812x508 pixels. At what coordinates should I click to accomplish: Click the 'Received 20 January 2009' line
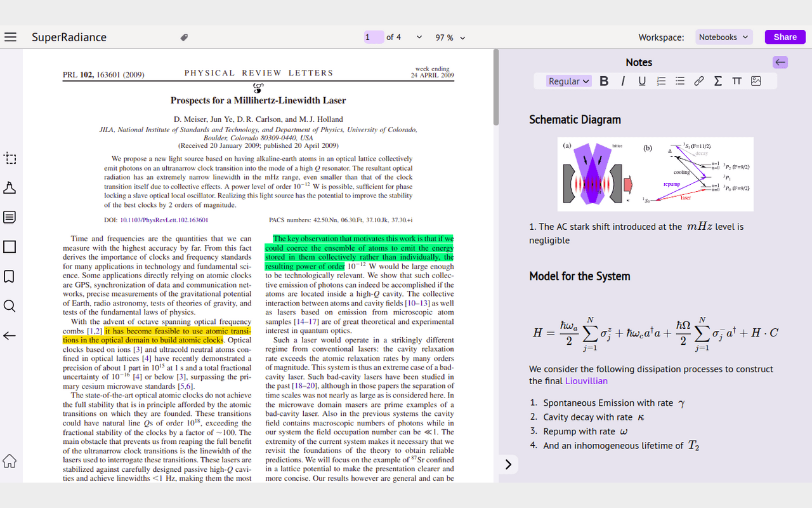coord(258,145)
